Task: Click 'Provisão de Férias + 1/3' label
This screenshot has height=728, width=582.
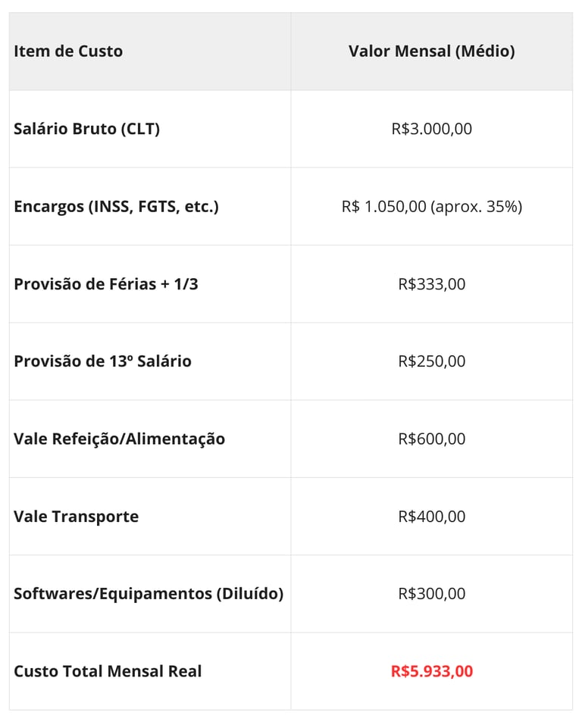Action: point(105,284)
